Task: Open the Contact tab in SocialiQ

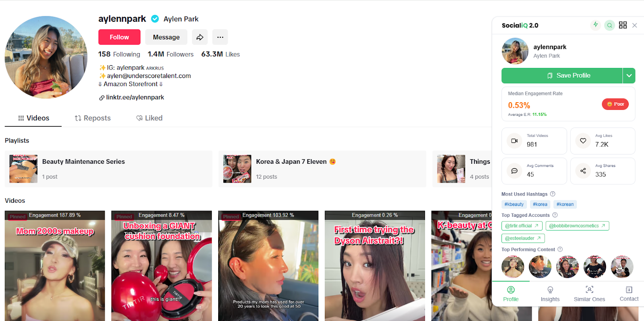Action: 629,294
